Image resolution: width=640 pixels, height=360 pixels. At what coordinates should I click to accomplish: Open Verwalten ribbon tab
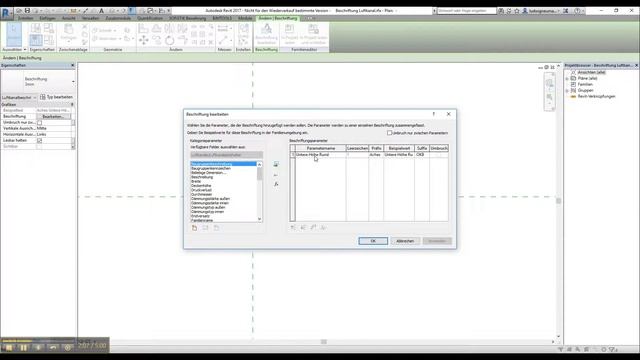(90, 18)
